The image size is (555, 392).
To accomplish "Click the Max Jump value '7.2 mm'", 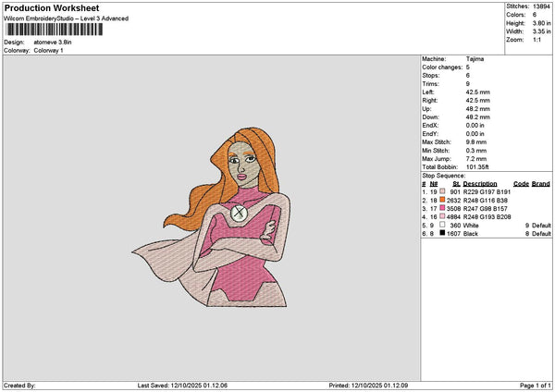I will pos(476,159).
